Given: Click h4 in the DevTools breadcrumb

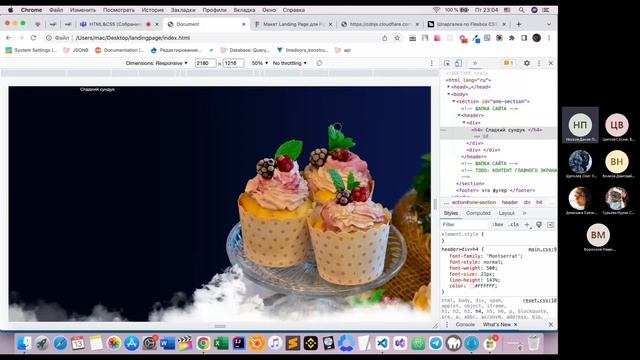Looking at the screenshot, I should click(x=539, y=202).
